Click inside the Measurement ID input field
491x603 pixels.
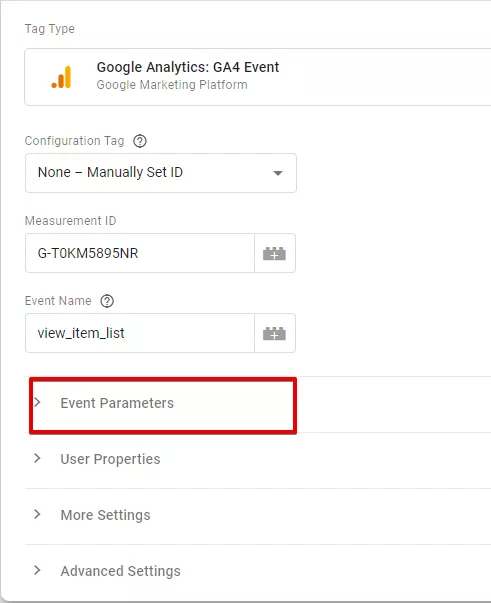(140, 253)
